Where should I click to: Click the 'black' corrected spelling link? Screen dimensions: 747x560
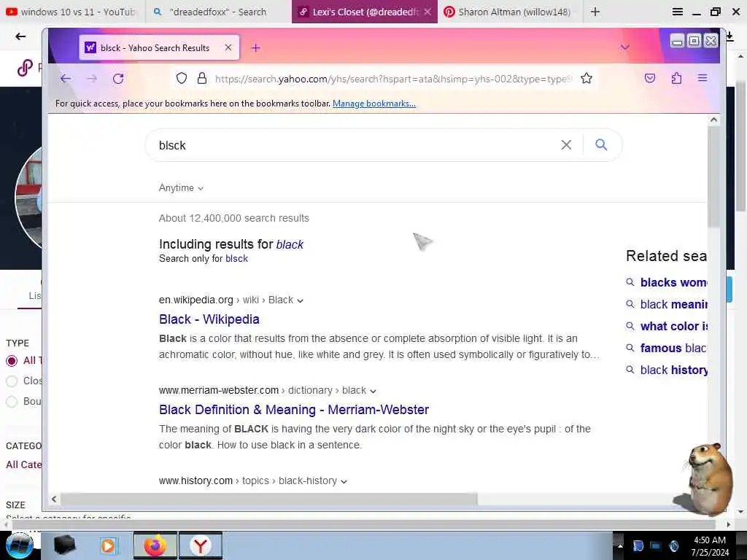(x=290, y=244)
